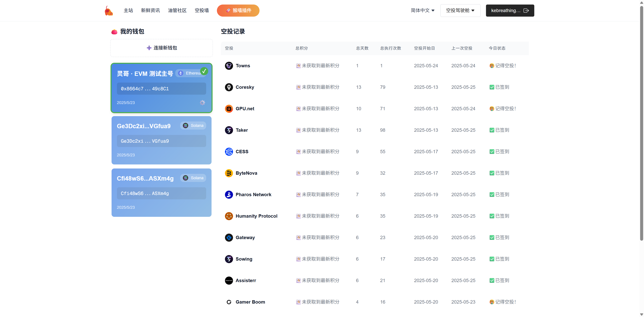Click the plus icon in 连接新钱包
Image resolution: width=644 pixels, height=317 pixels.
149,48
